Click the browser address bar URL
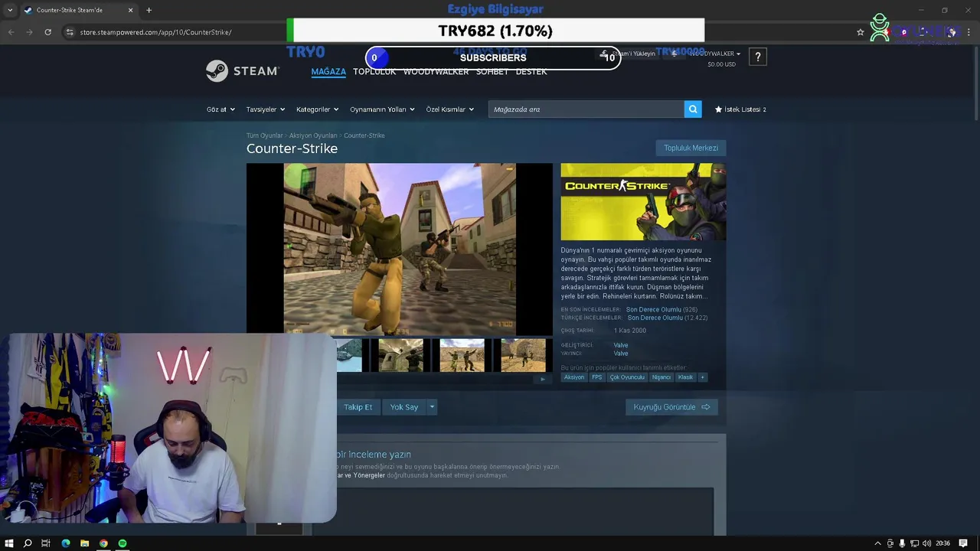Screen dimensions: 980x551 [x=155, y=32]
